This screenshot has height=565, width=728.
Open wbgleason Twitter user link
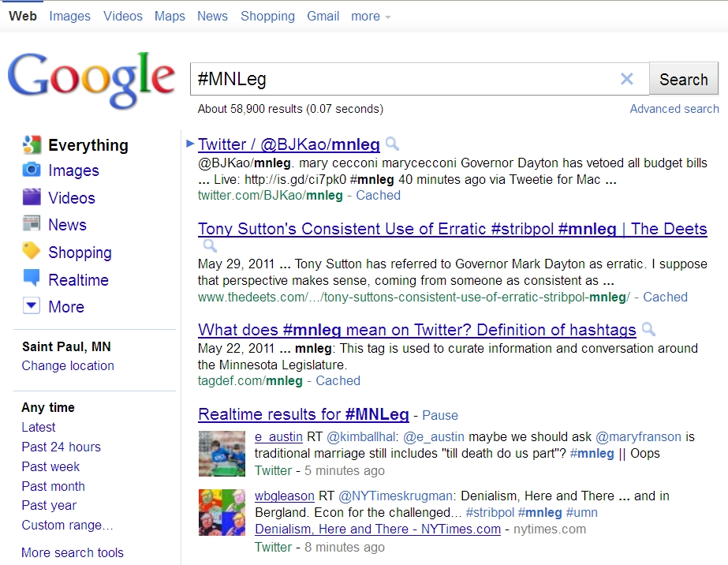click(285, 496)
